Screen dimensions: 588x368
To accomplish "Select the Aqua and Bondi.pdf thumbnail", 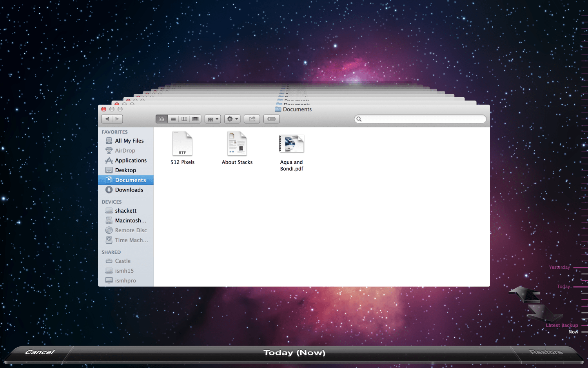I will coord(291,144).
